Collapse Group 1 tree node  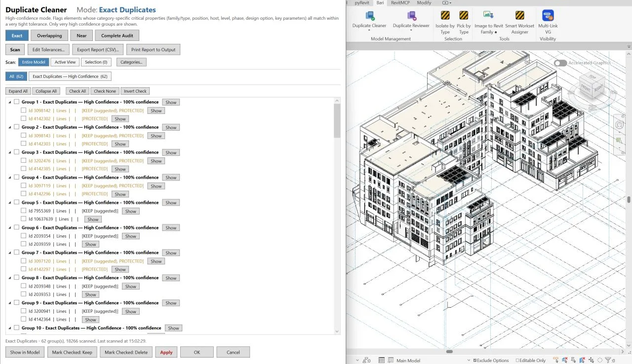coord(9,102)
